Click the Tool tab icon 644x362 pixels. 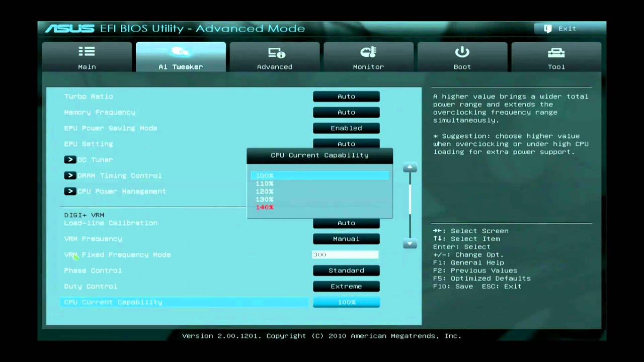pos(556,53)
